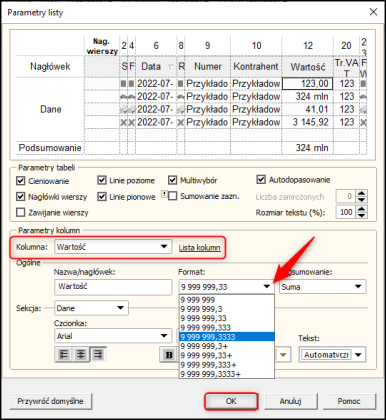Toggle the Cieniowanie checkbox
Screen dimensions: 386x420
coord(21,181)
